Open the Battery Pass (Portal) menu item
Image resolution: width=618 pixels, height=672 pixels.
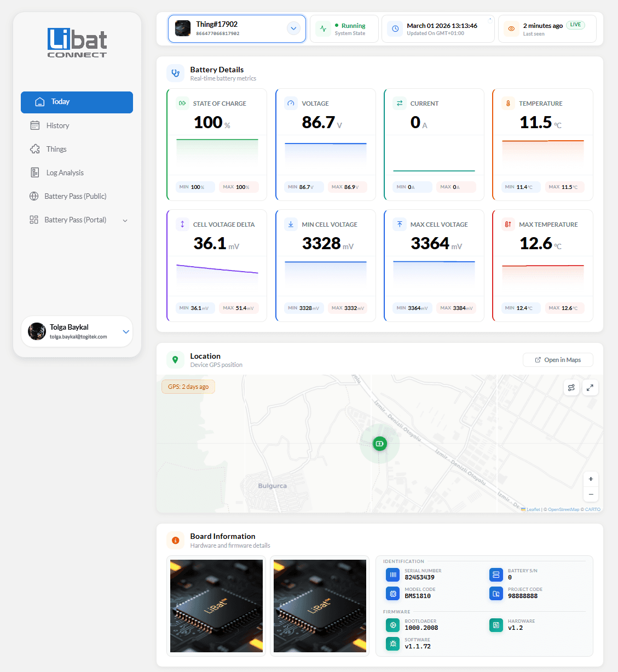point(77,220)
